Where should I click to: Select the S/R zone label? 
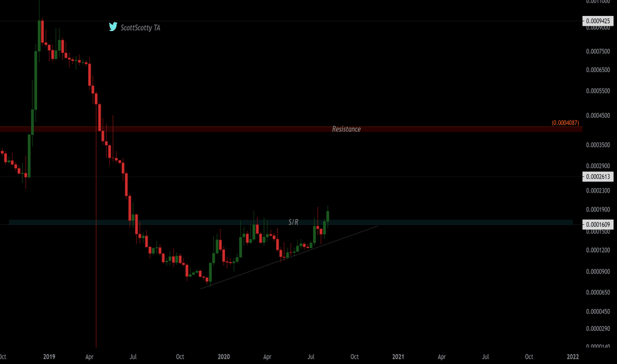[x=293, y=222]
